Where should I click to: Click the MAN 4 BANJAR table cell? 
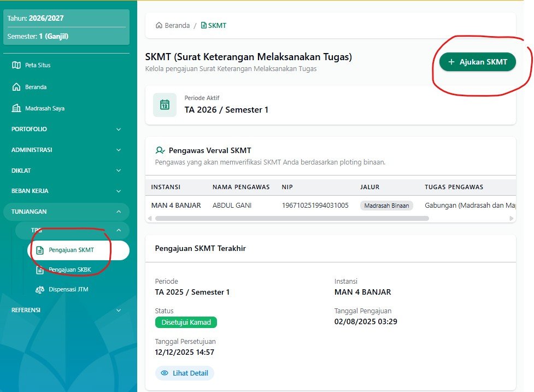(176, 206)
